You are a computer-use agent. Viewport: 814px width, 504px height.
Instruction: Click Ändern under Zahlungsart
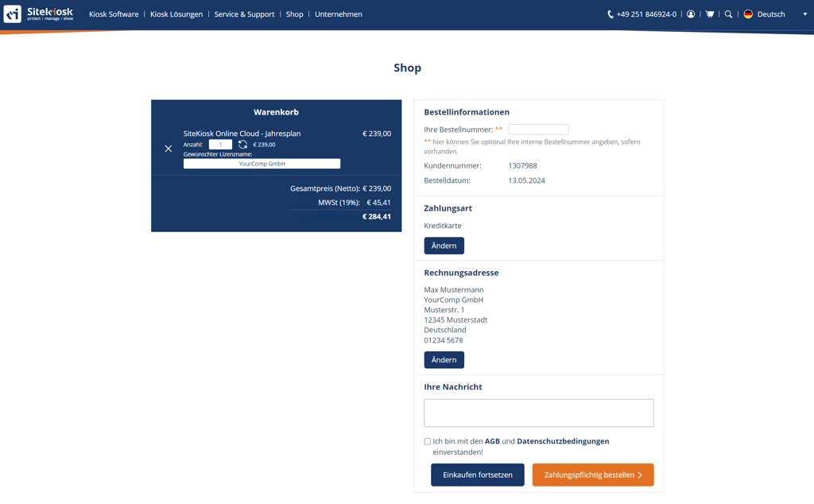444,246
